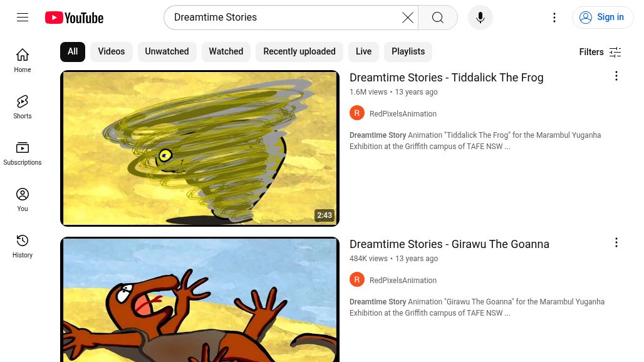644x362 pixels.
Task: Open RedPixelsAnimation avatar on Girawu result
Action: (357, 280)
